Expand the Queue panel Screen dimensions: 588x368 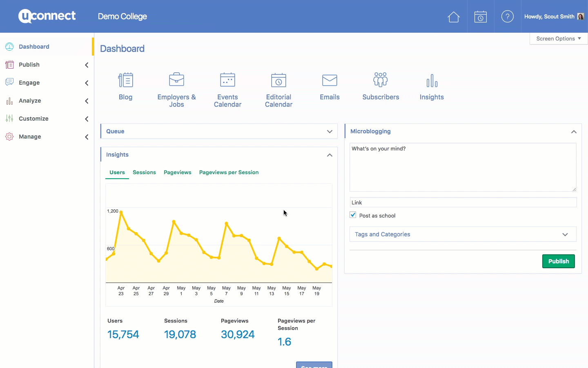point(329,132)
